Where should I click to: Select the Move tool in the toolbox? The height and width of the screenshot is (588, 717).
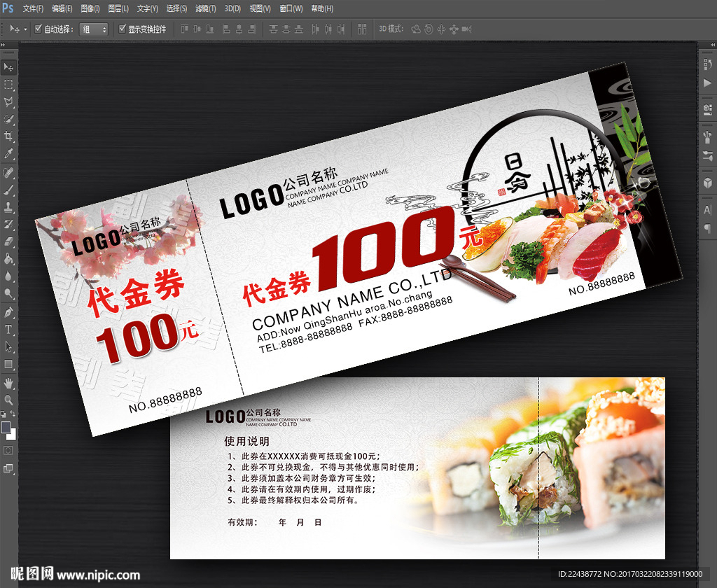(x=8, y=67)
